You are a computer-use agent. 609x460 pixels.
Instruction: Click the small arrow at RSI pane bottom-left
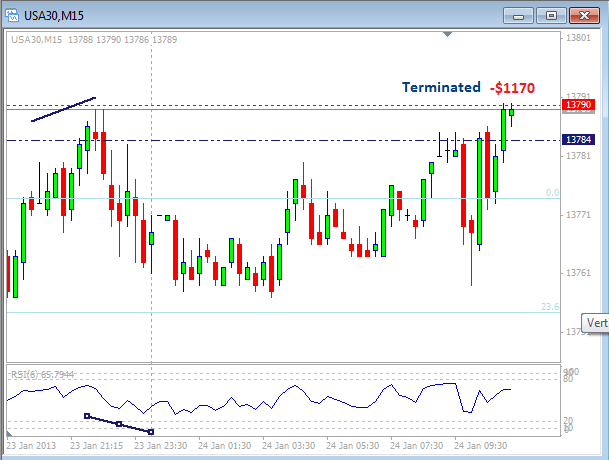9,433
